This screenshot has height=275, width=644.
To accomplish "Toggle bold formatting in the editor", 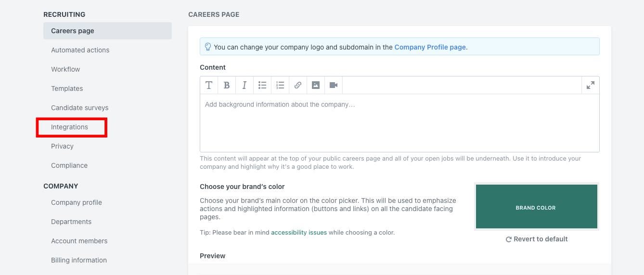I will coord(227,85).
